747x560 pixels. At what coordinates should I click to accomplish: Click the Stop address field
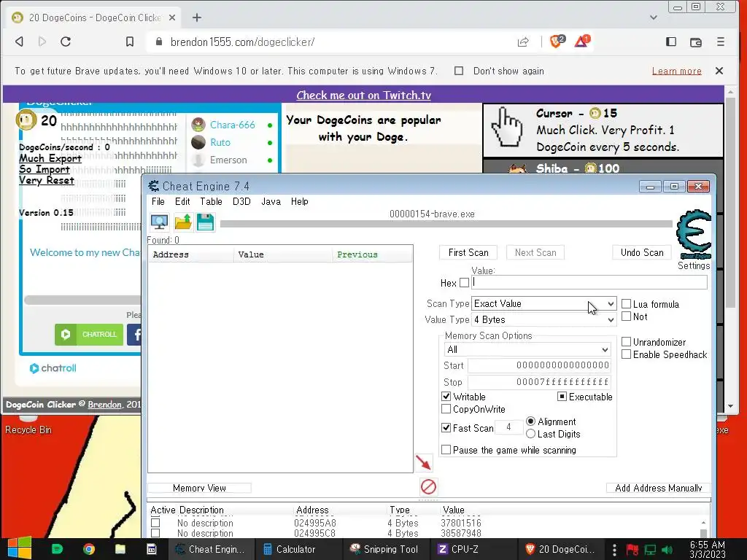point(540,382)
